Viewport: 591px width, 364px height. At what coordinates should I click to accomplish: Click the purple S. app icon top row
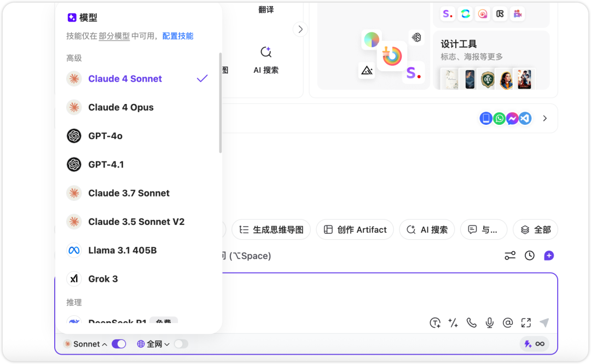coord(448,14)
